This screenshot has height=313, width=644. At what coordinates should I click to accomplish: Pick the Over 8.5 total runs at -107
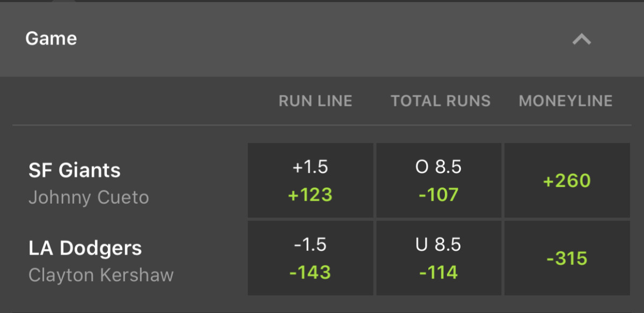coord(439,180)
